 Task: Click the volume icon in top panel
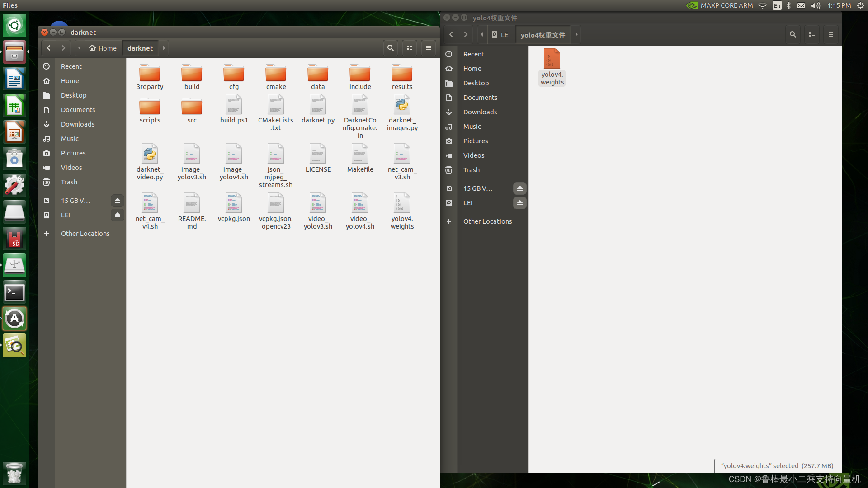[x=816, y=5]
